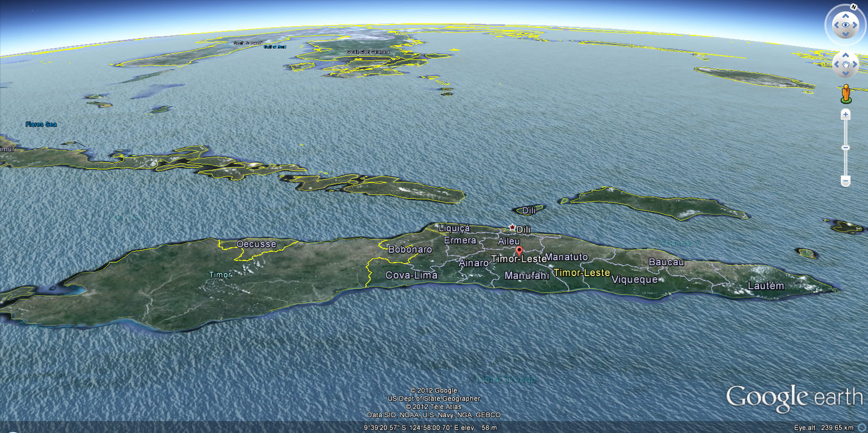Zoom out with the minus button at slider bottom
This screenshot has width=868, height=433.
pos(845,180)
